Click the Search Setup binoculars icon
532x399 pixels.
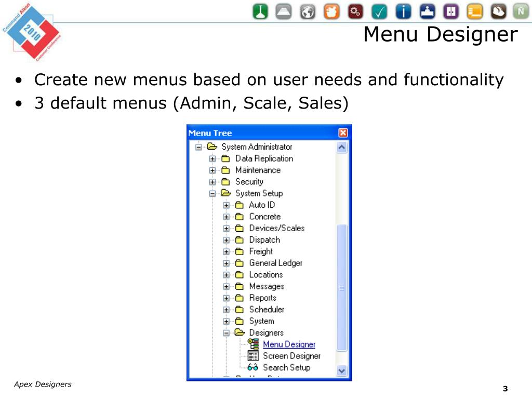(x=253, y=367)
